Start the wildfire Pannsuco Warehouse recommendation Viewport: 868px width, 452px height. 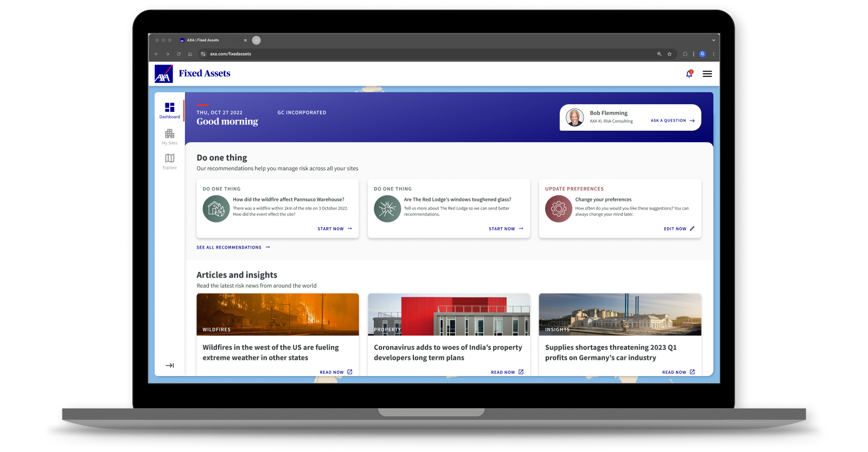click(334, 229)
